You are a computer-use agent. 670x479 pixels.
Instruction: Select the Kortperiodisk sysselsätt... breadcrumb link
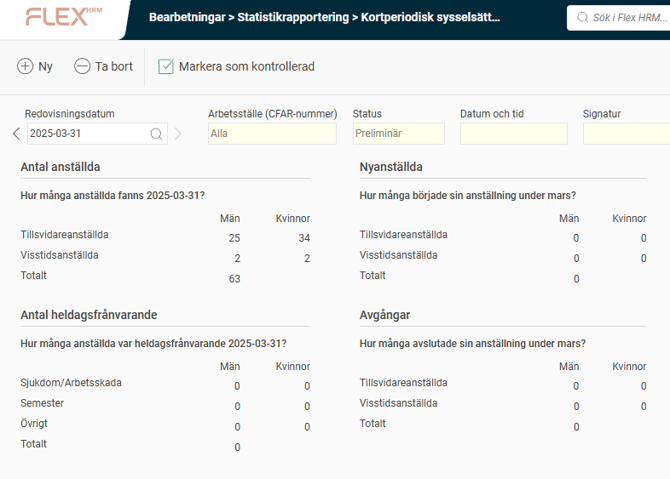[431, 18]
